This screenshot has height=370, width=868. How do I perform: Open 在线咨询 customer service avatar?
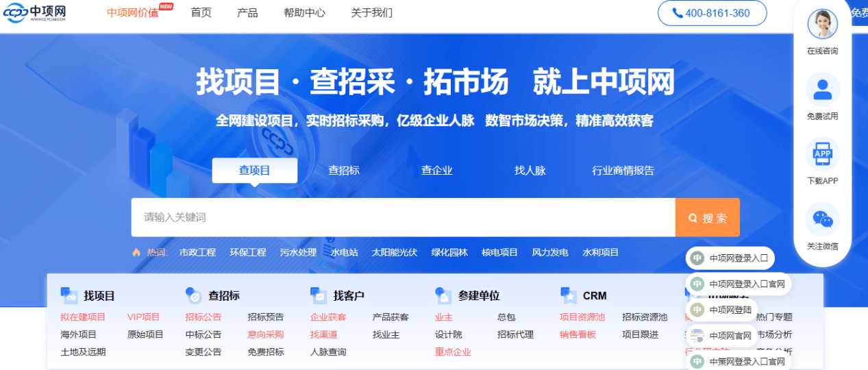pyautogui.click(x=822, y=25)
